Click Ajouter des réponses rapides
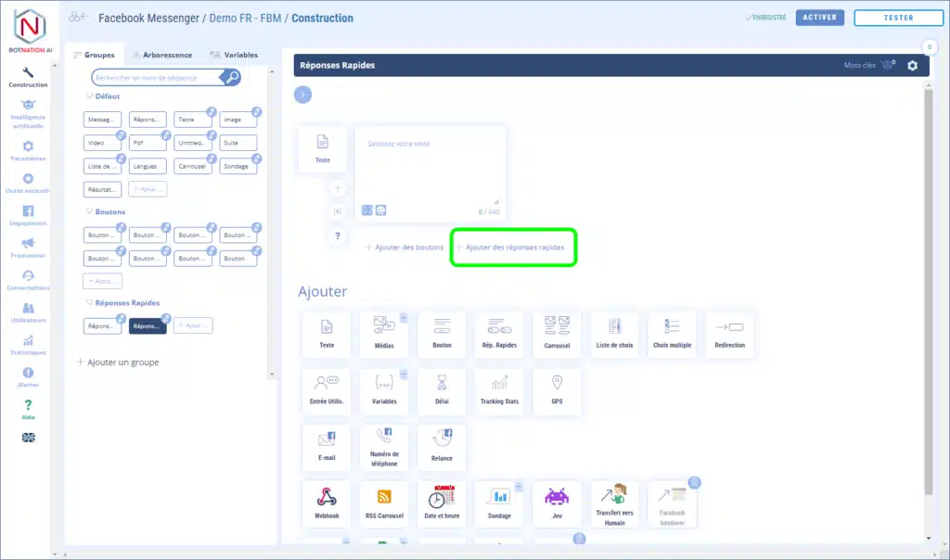950x560 pixels. tap(513, 248)
